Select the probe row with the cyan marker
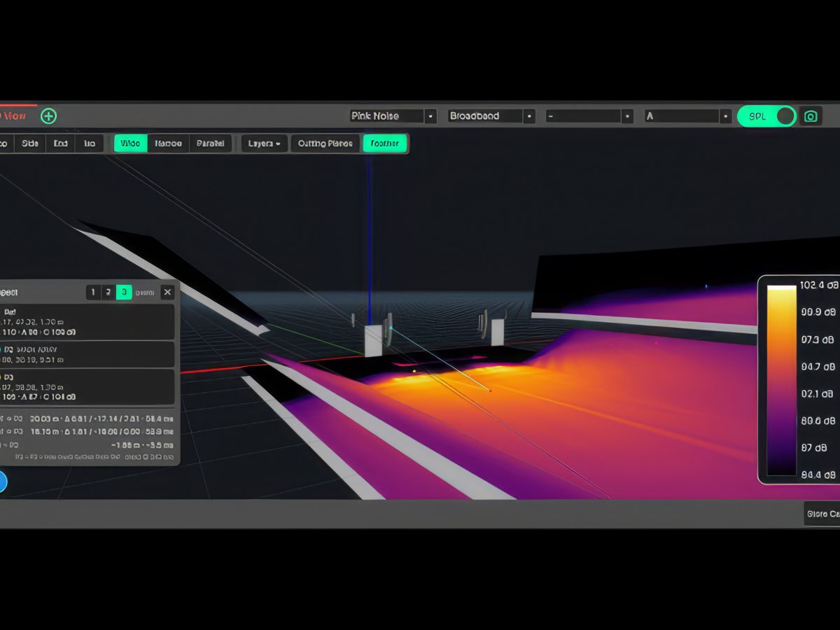 point(87,354)
